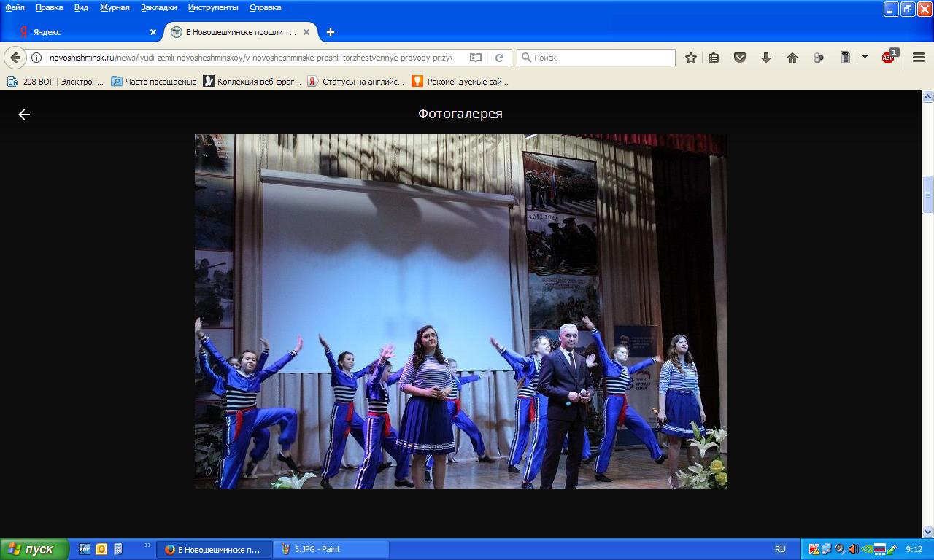Open the Downloads arrow icon
This screenshot has width=934, height=560.
(x=765, y=58)
